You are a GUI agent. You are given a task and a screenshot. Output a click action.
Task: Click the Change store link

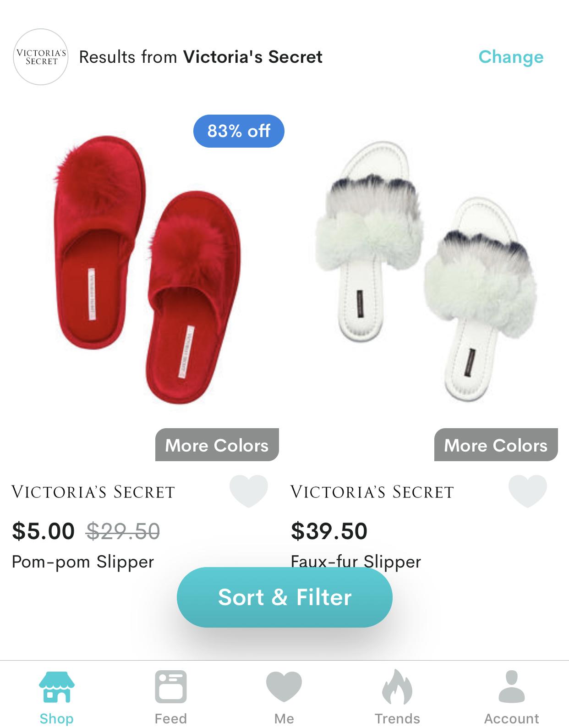pos(511,57)
